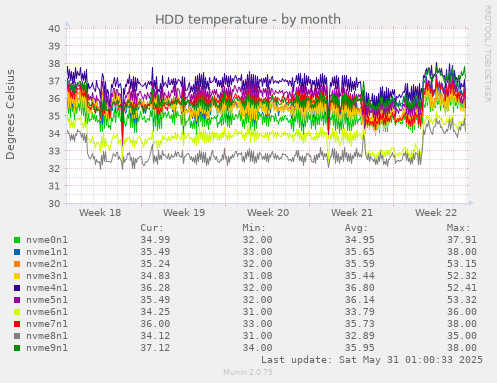Click the 'HDD temperature - by month' title
This screenshot has height=383, width=497.
coord(248,19)
